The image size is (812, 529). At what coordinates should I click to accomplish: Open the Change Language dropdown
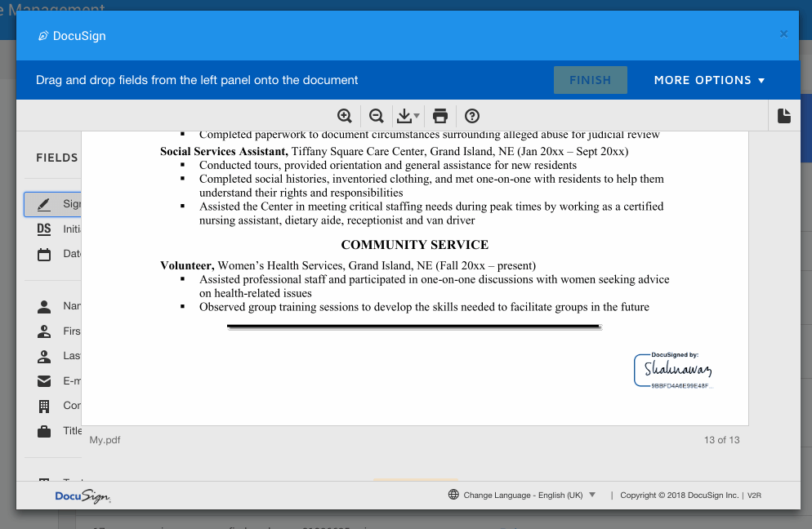point(523,495)
